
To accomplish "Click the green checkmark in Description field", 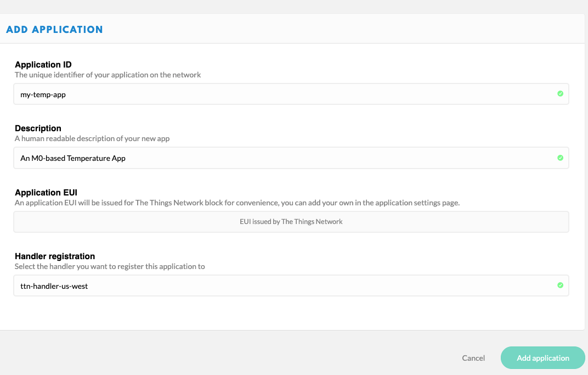I will point(560,158).
